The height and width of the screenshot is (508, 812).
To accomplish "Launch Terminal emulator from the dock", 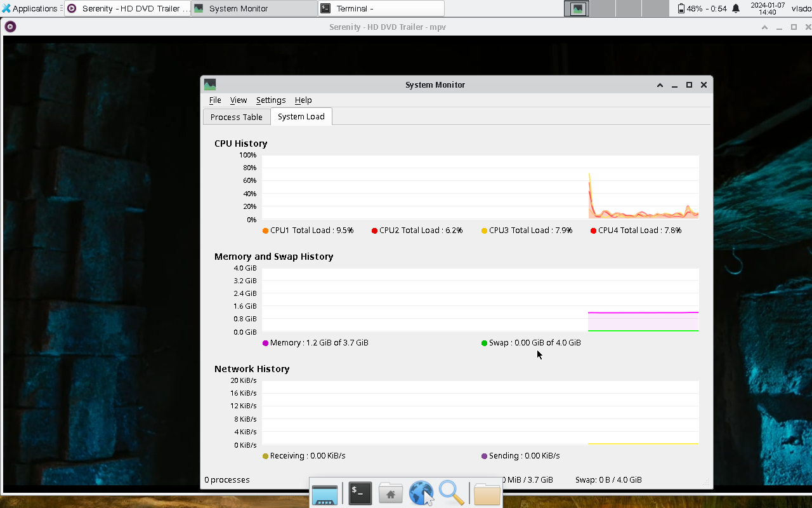I will (360, 493).
